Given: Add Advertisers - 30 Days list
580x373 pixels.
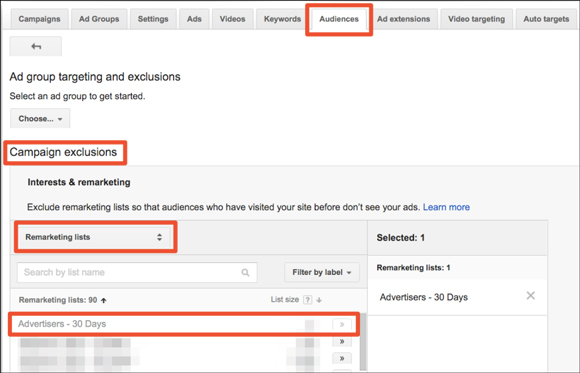Looking at the screenshot, I should [342, 325].
